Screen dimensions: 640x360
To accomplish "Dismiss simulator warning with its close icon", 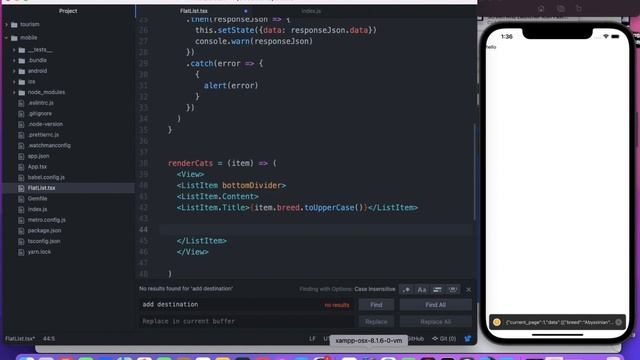I will pos(619,322).
